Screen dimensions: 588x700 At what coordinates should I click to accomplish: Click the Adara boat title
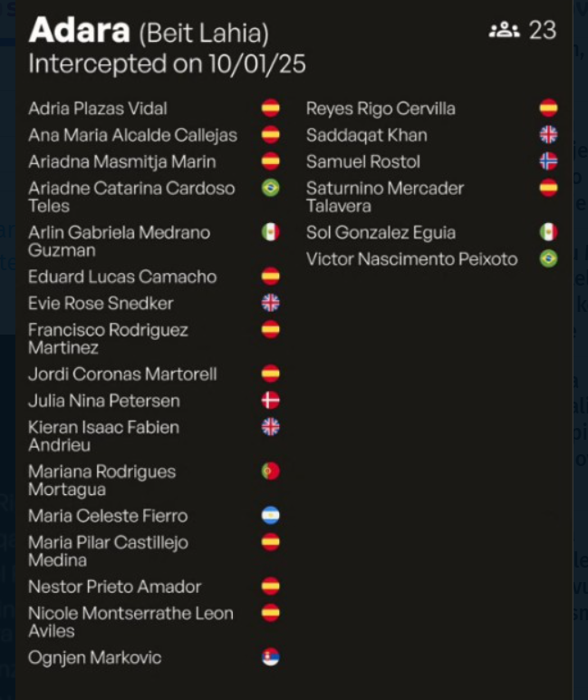80,30
